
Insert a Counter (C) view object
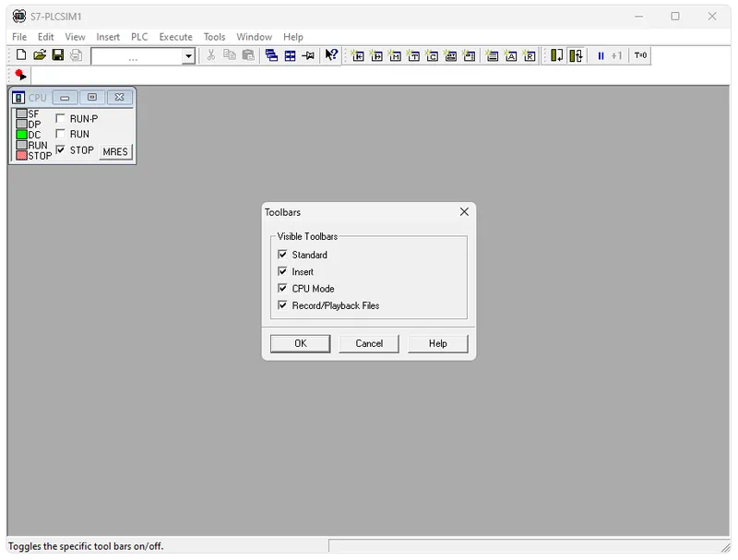pyautogui.click(x=432, y=56)
